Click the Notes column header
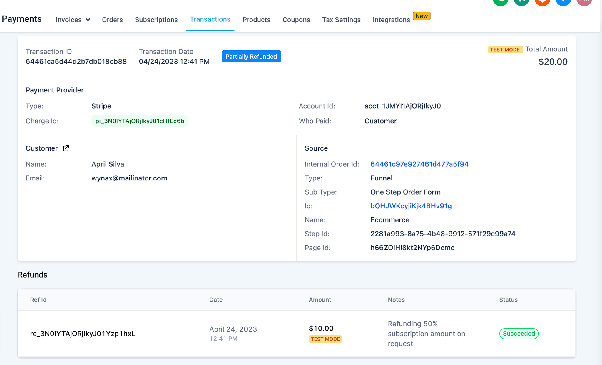This screenshot has width=602, height=365. tap(396, 300)
